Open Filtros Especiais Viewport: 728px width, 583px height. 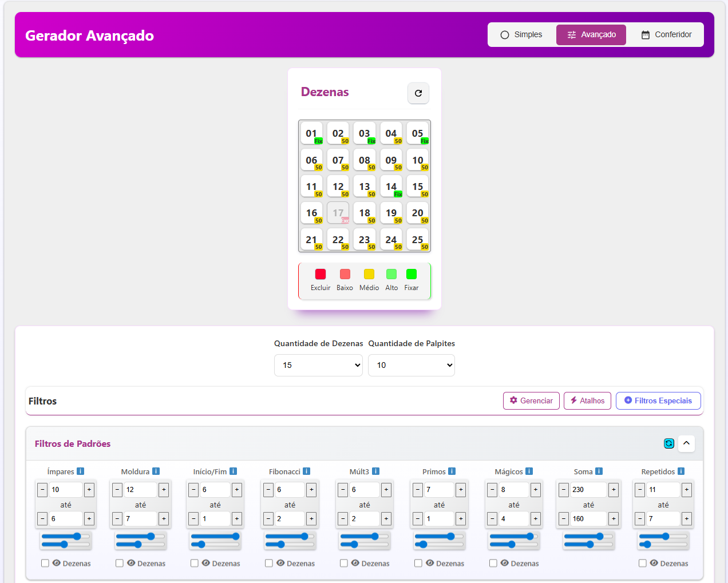pyautogui.click(x=658, y=400)
